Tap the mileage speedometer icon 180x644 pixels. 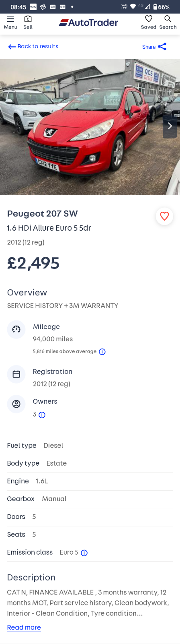pos(16,330)
